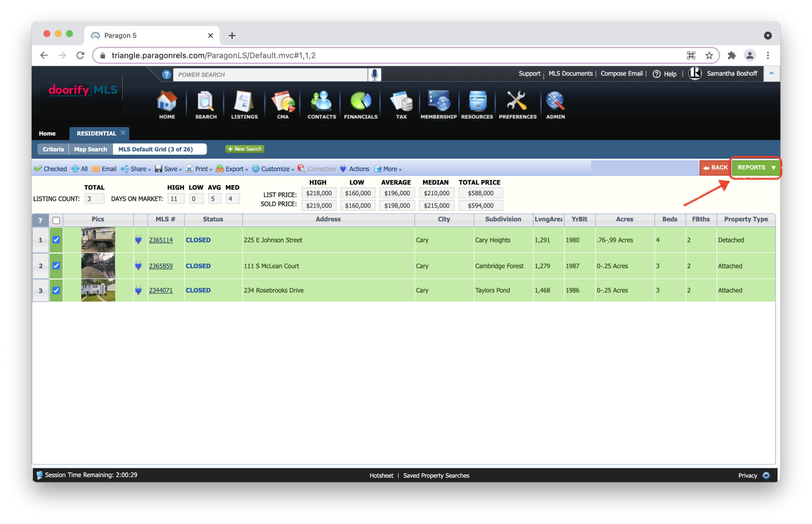The height and width of the screenshot is (524, 812).
Task: Switch to the Home tab
Action: pyautogui.click(x=47, y=134)
